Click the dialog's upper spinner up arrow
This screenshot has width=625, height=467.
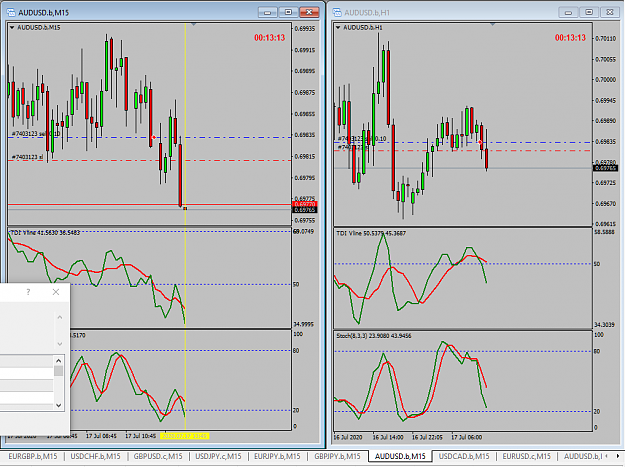coord(60,318)
